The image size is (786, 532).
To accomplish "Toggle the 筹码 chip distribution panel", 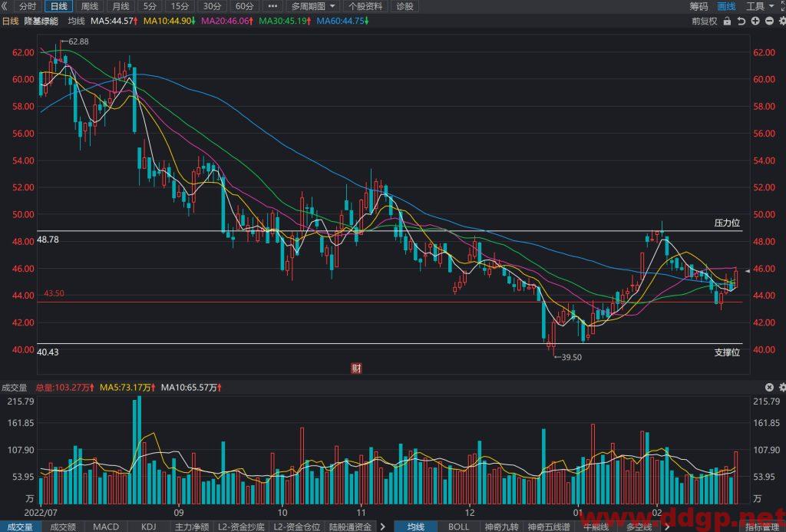I will pyautogui.click(x=698, y=6).
